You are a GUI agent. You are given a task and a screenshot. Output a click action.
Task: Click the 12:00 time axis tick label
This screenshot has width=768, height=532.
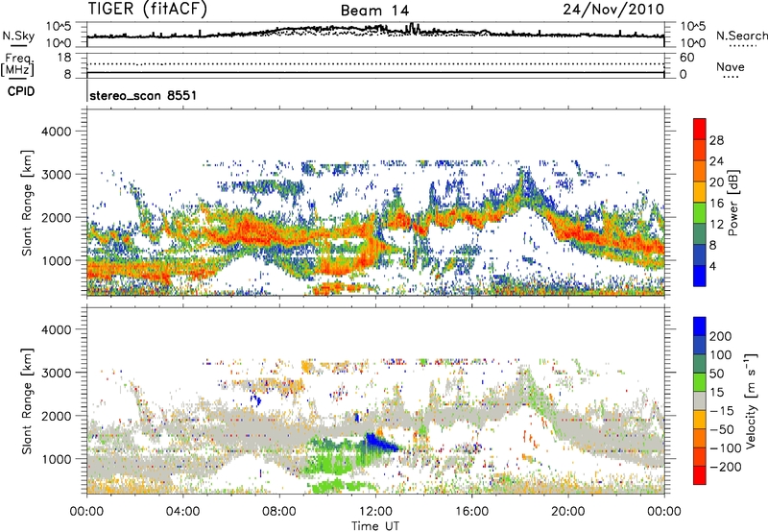pos(375,512)
